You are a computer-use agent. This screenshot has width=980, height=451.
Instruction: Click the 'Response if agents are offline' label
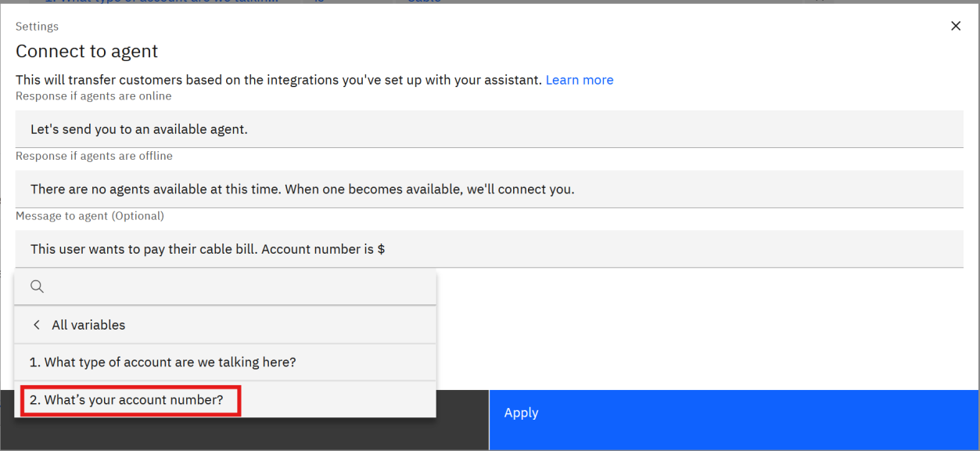coord(94,156)
